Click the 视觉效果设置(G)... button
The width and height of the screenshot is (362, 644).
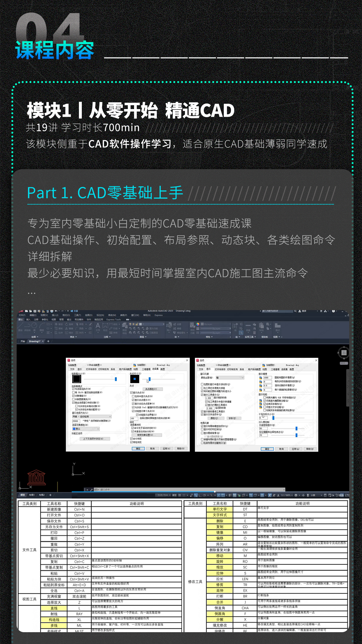[x=147, y=435]
